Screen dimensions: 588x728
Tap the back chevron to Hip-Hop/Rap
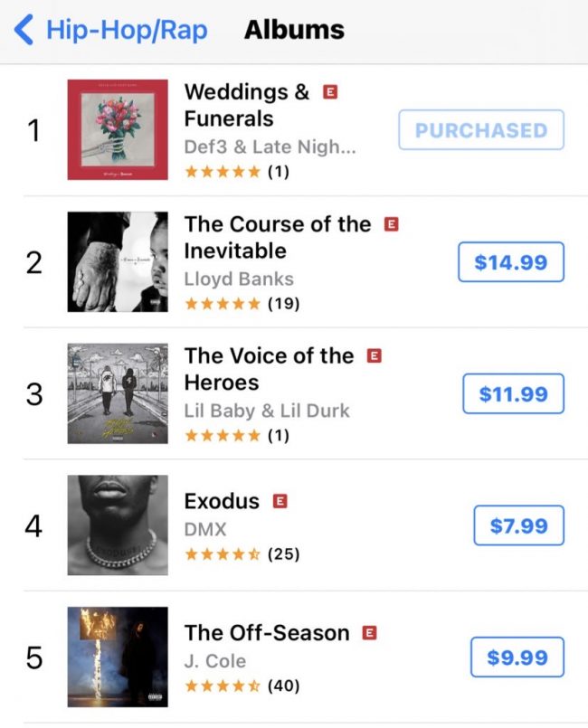coord(24,30)
